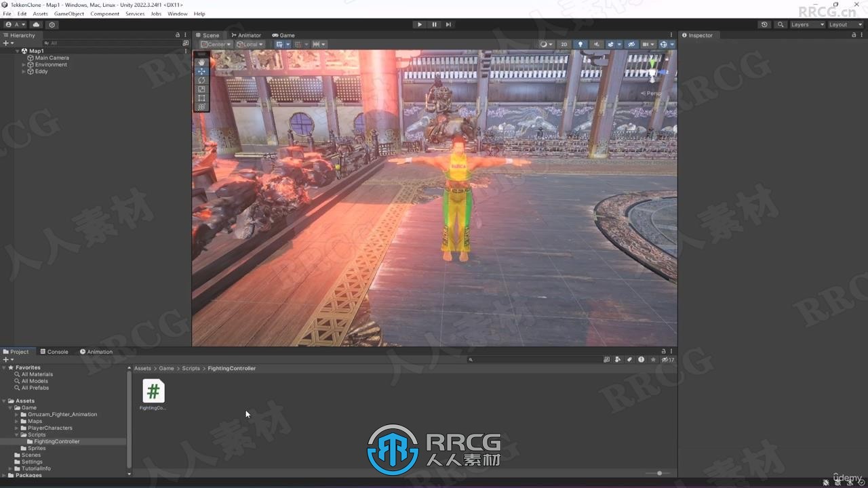The width and height of the screenshot is (868, 488).
Task: Select the Move tool in Scene
Action: [x=201, y=71]
